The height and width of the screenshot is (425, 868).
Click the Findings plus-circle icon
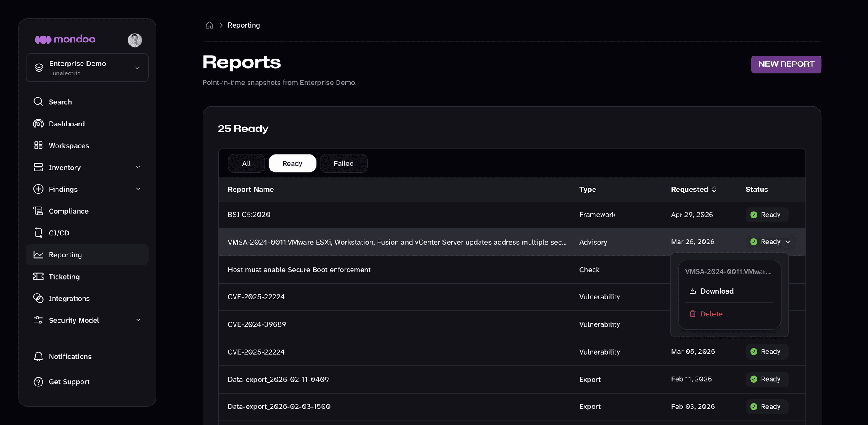coord(38,189)
